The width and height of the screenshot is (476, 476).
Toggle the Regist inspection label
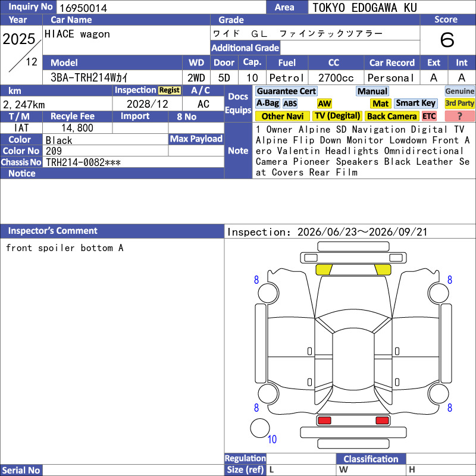(170, 90)
